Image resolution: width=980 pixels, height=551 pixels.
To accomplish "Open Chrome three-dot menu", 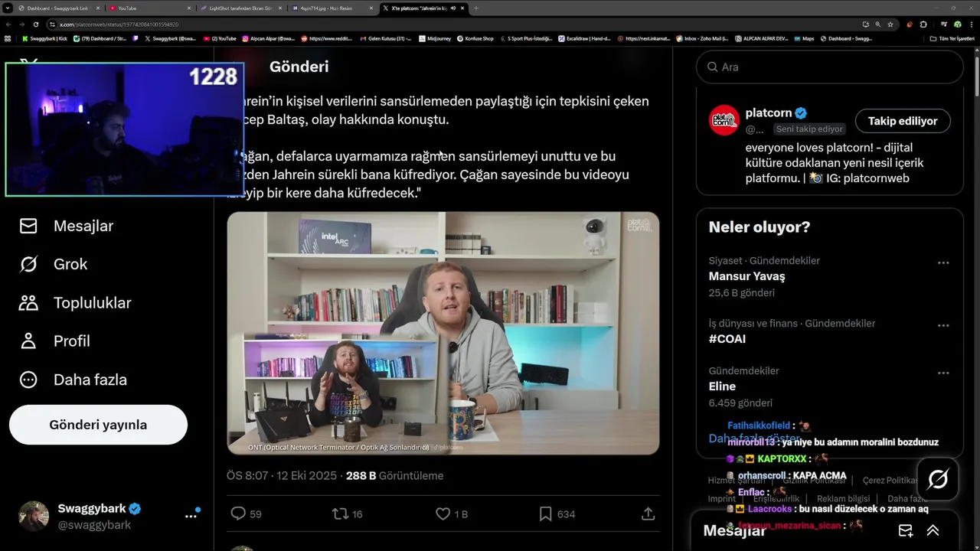I will pos(972,24).
